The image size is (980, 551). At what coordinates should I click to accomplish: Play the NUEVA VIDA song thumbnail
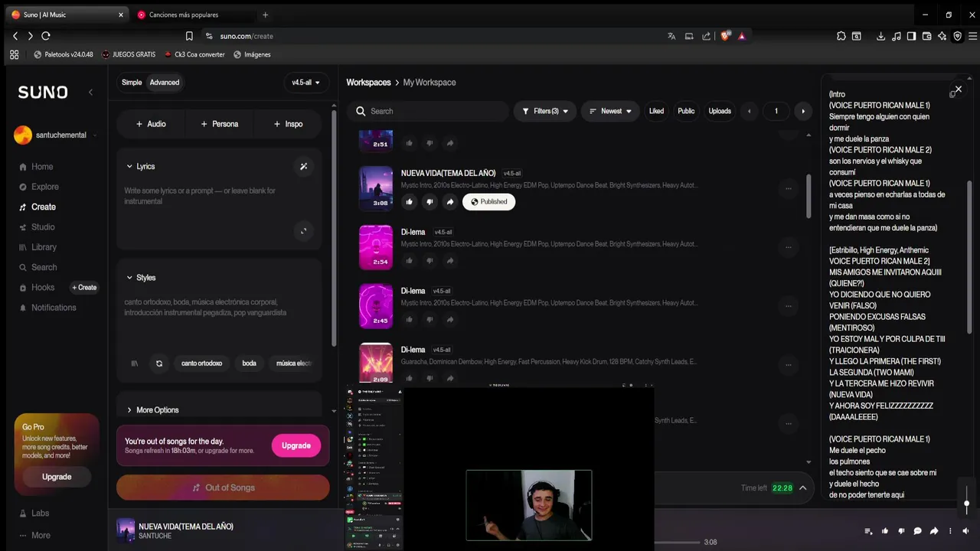tap(376, 188)
